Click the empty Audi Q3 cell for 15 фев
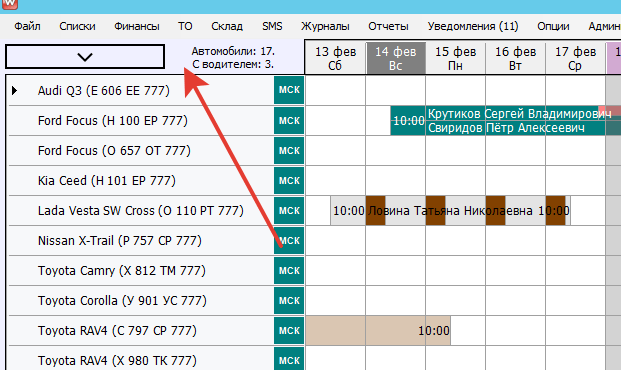The height and width of the screenshot is (370, 621). (455, 91)
